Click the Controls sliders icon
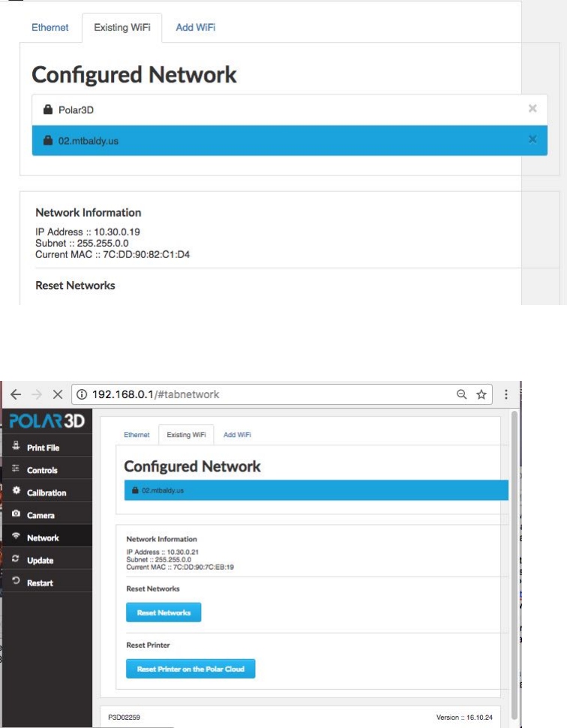Viewport: 567px width, 728px height. tap(16, 469)
